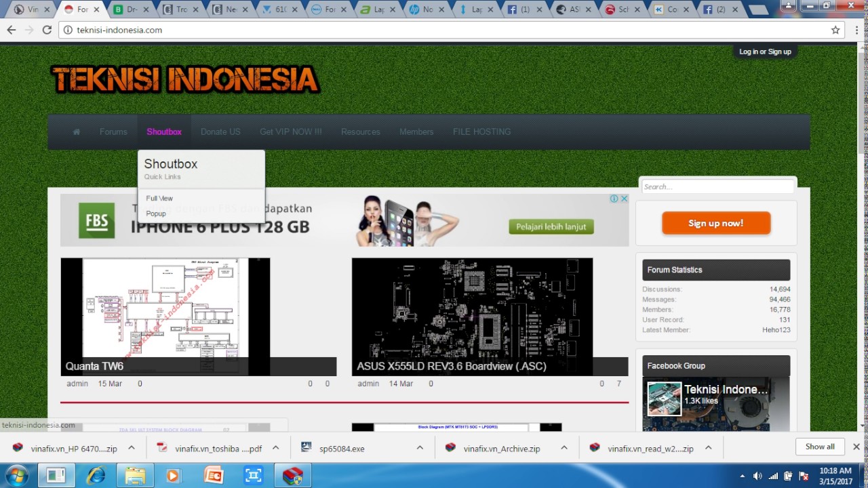The width and height of the screenshot is (868, 488).
Task: Click the address bar showing teknisi-indonesia.com
Action: pyautogui.click(x=448, y=30)
